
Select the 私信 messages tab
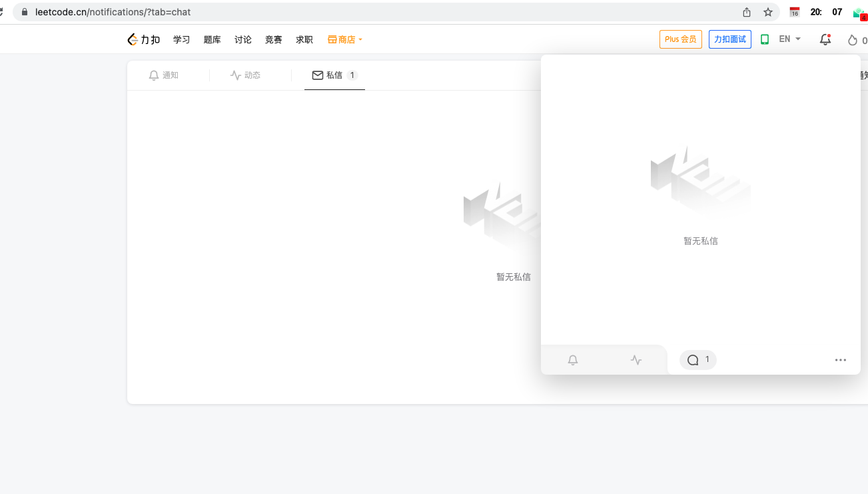334,75
